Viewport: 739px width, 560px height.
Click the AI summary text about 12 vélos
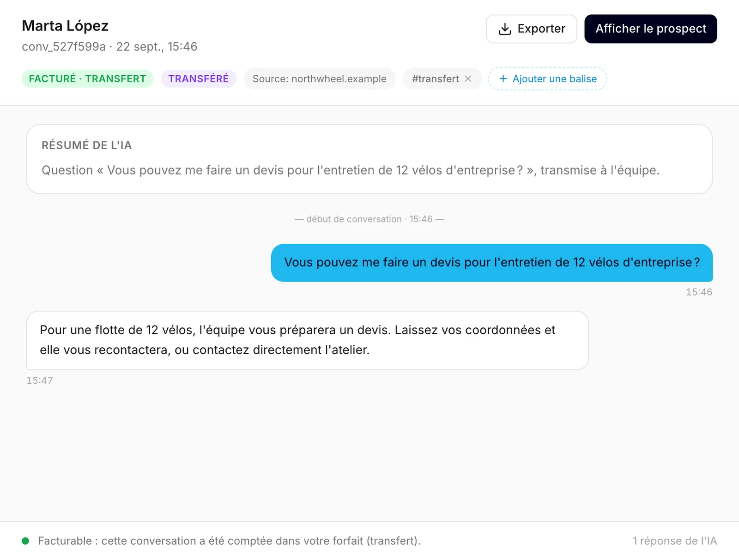[350, 170]
